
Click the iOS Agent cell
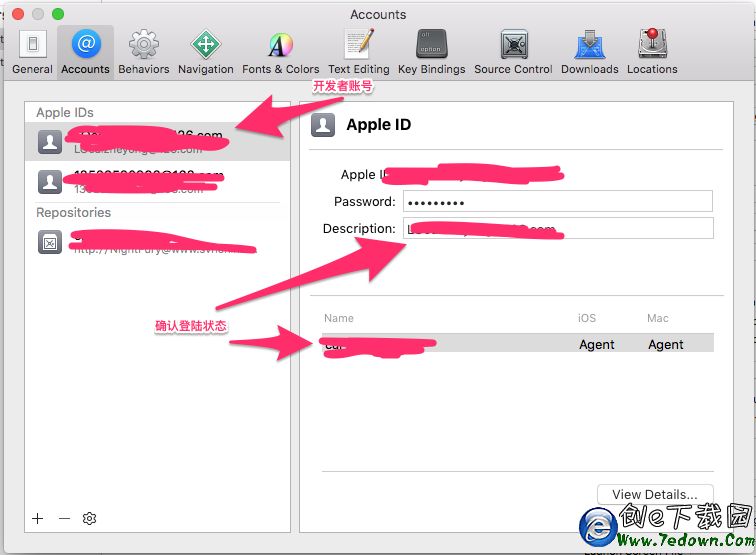coord(597,344)
